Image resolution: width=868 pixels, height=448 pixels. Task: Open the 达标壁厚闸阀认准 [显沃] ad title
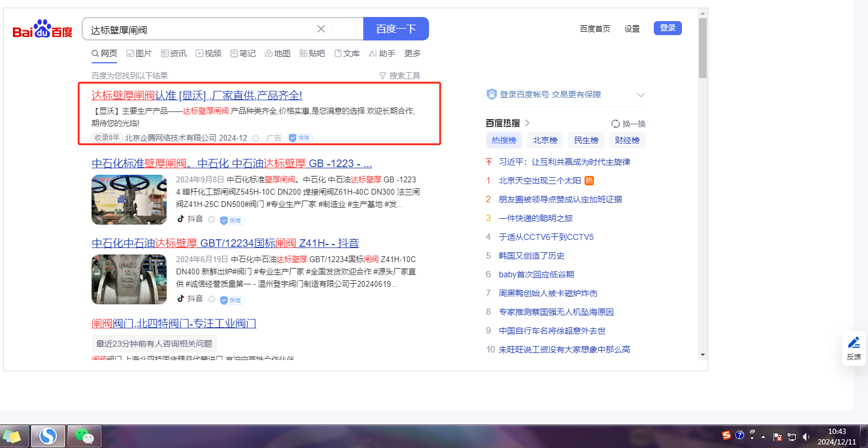tap(197, 96)
